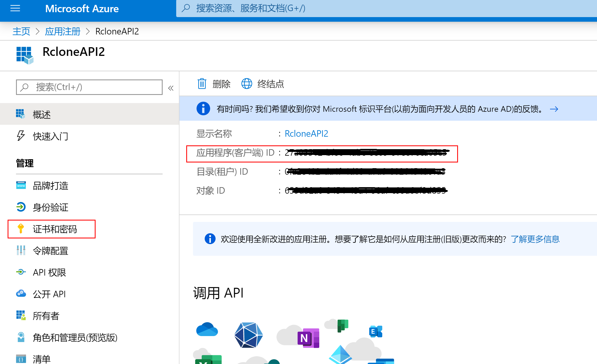Image resolution: width=597 pixels, height=364 pixels.
Task: Focus the top resource search box
Action: pos(386,8)
